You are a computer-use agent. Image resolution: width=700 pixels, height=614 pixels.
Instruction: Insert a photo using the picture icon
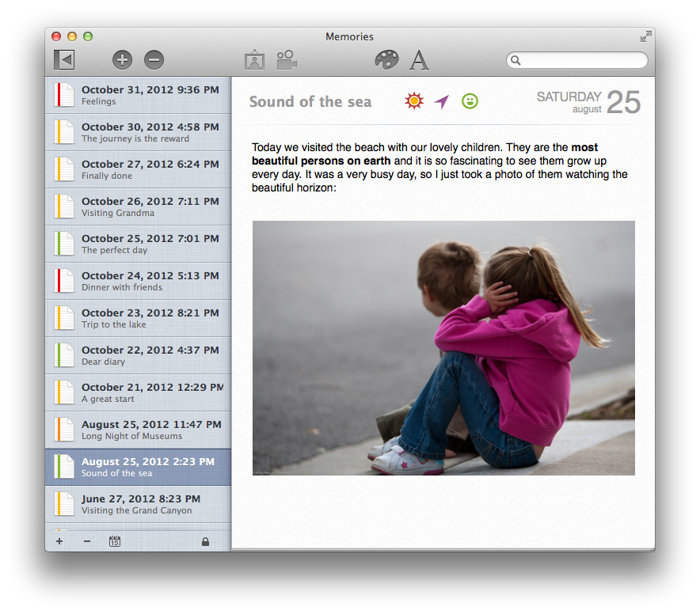254,59
